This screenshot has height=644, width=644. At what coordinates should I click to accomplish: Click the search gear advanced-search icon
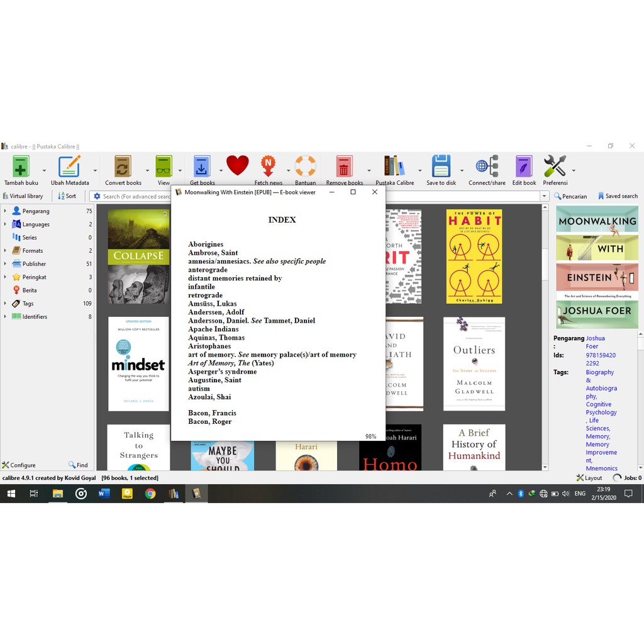pyautogui.click(x=97, y=196)
